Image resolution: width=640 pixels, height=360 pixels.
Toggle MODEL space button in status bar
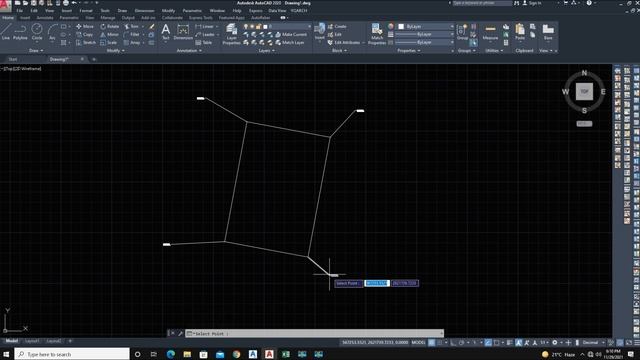click(418, 342)
